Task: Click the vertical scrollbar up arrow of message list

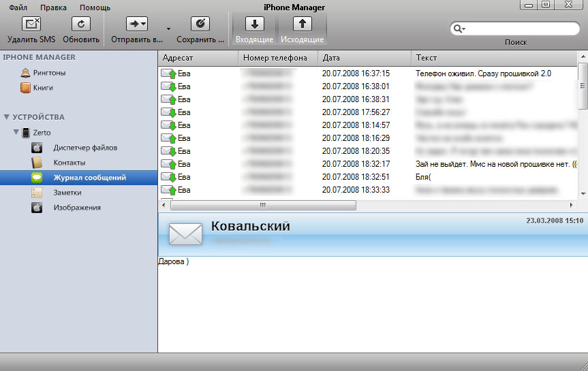Action: pyautogui.click(x=583, y=57)
